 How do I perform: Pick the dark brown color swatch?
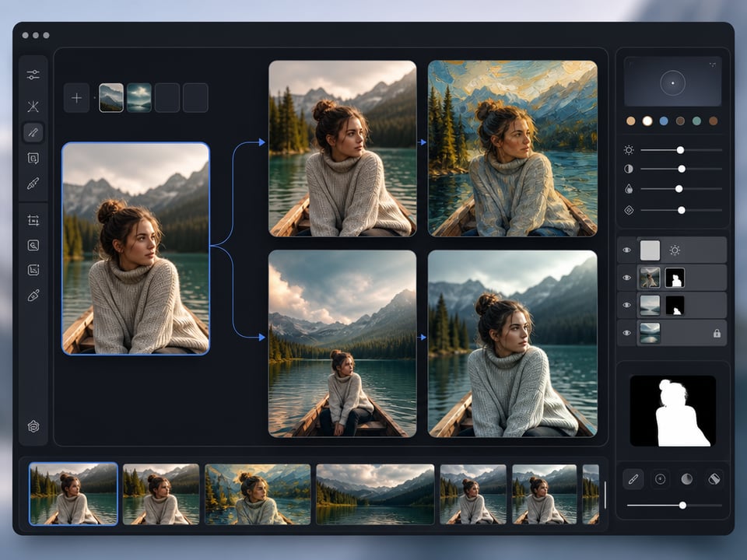coord(680,121)
